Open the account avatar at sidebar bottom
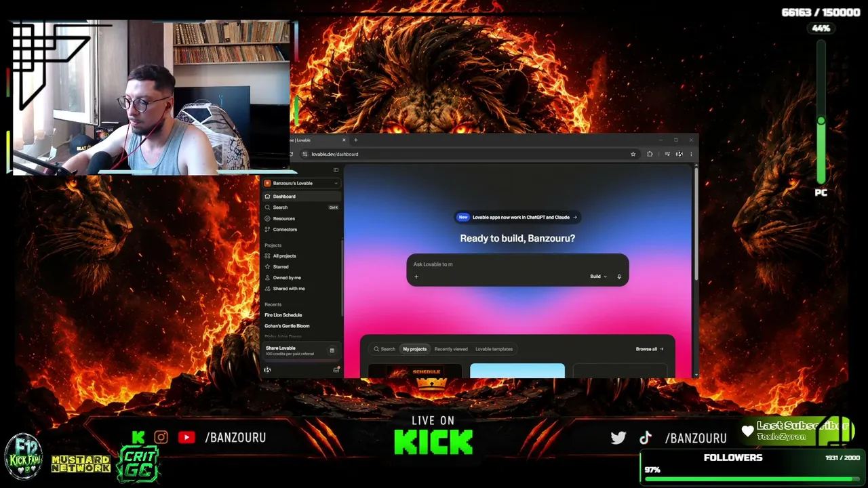 click(x=267, y=370)
